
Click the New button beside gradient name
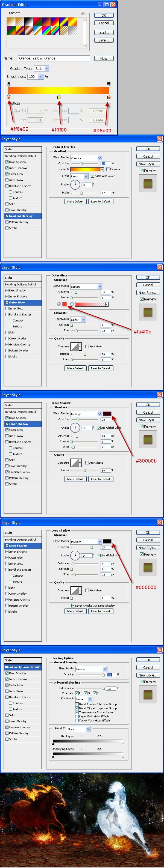tap(104, 58)
